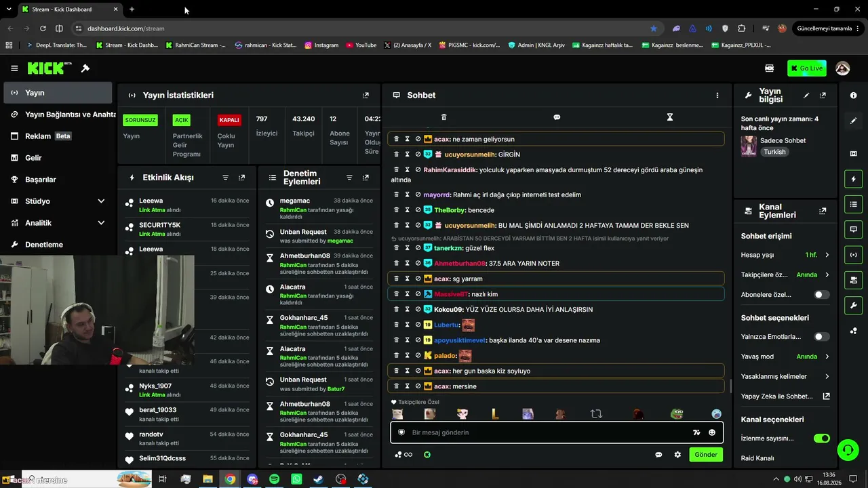The height and width of the screenshot is (488, 868).
Task: Open the Yayın sidebar item
Action: coord(57,93)
